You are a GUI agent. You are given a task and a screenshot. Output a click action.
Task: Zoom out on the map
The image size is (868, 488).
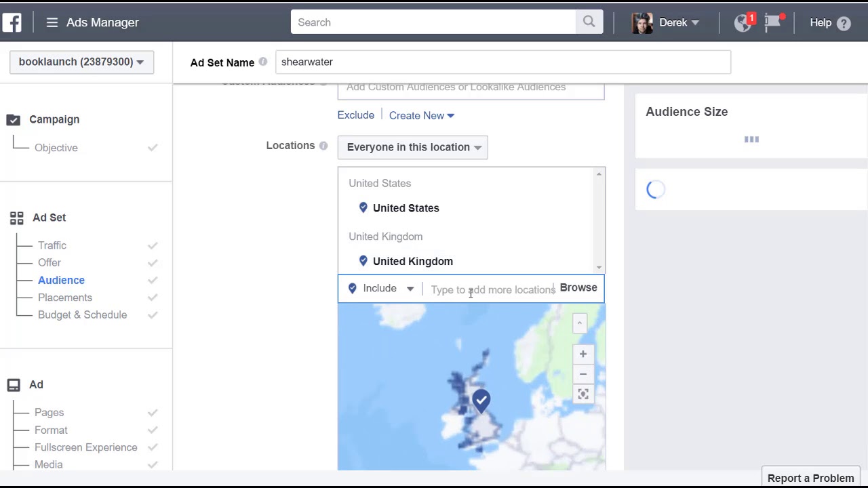pyautogui.click(x=583, y=374)
